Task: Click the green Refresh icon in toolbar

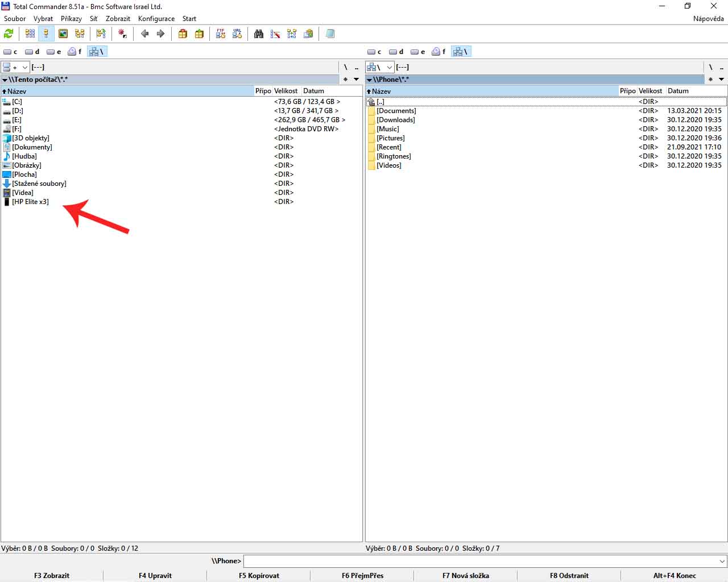Action: click(x=9, y=34)
